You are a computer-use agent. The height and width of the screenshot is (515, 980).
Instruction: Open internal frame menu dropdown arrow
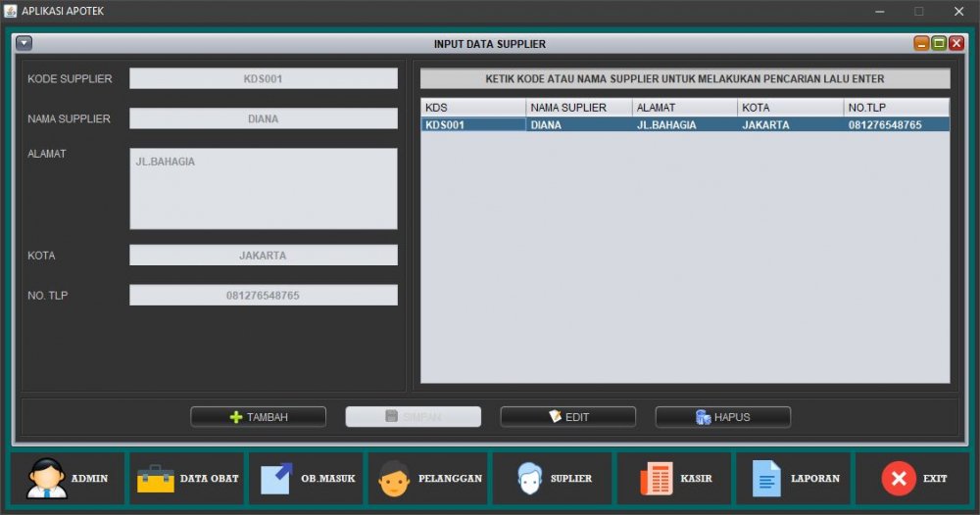[24, 43]
